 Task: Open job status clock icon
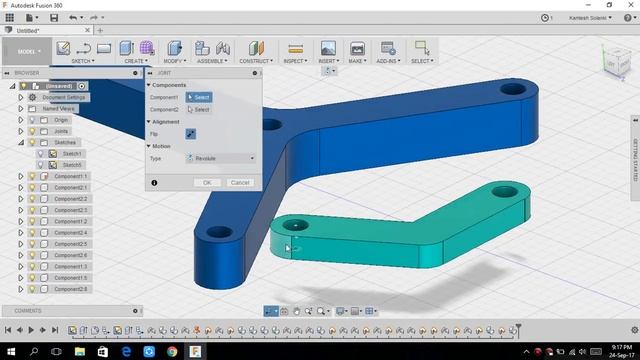pyautogui.click(x=545, y=18)
